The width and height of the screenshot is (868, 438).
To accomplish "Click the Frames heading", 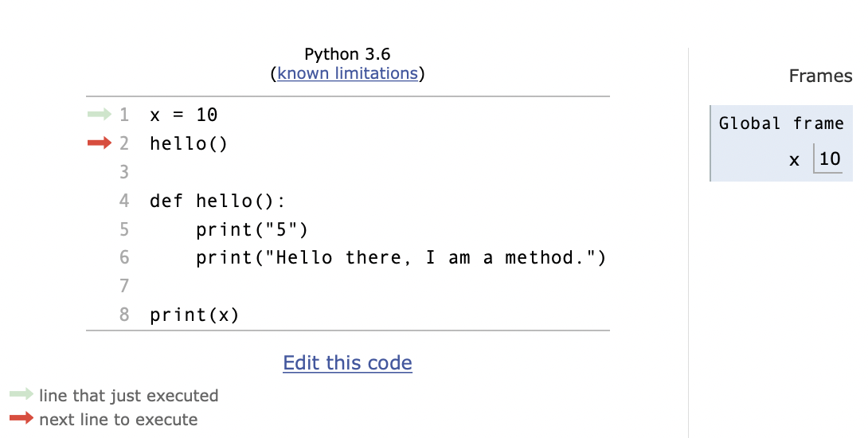I will (820, 76).
